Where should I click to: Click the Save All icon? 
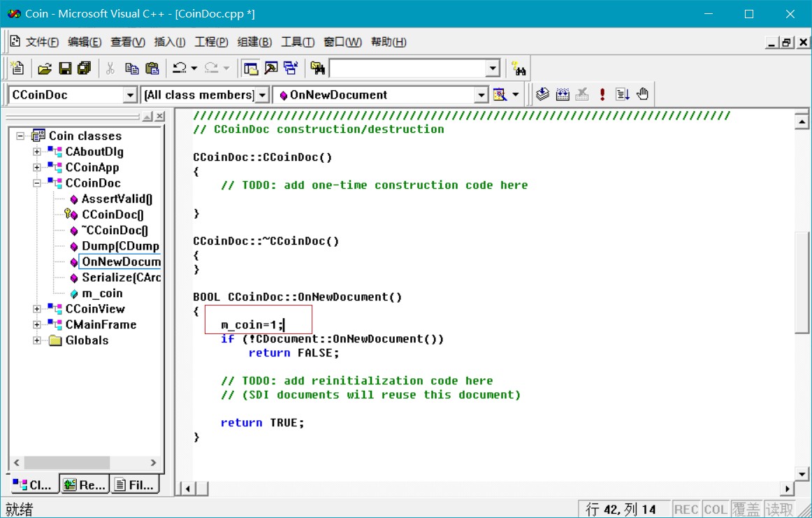tap(84, 69)
